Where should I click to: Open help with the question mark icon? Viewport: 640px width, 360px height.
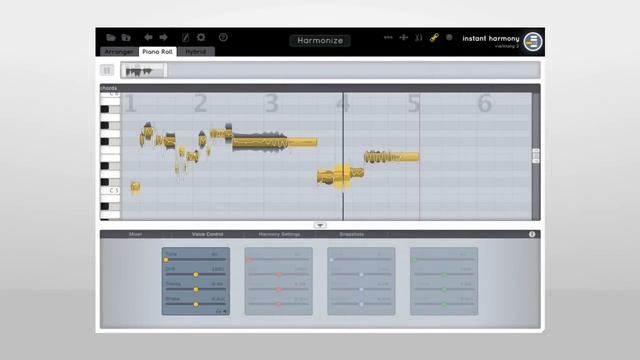(x=223, y=37)
